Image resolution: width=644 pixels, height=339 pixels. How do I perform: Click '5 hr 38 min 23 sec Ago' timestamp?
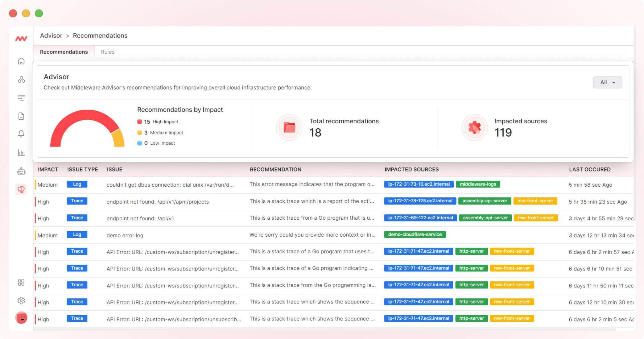(x=598, y=202)
